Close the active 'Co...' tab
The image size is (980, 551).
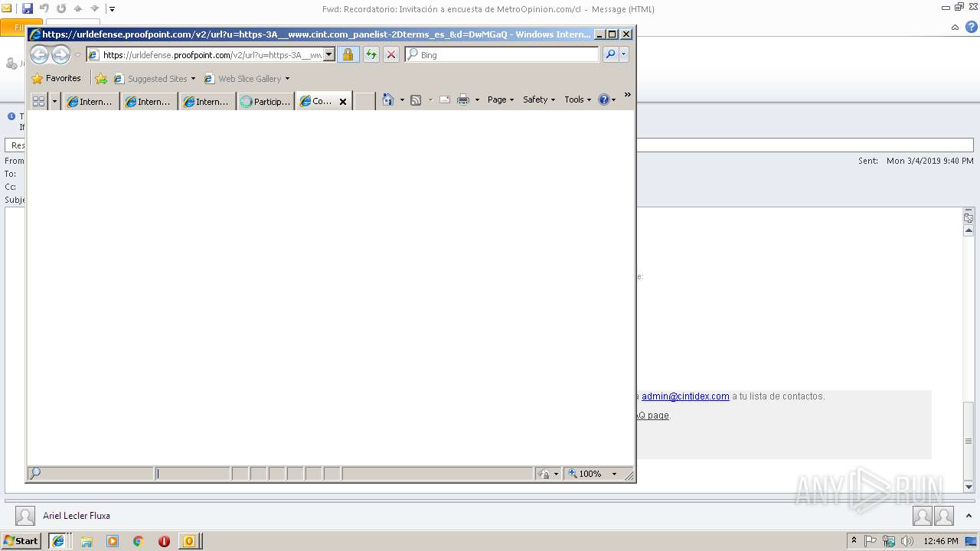tap(343, 102)
